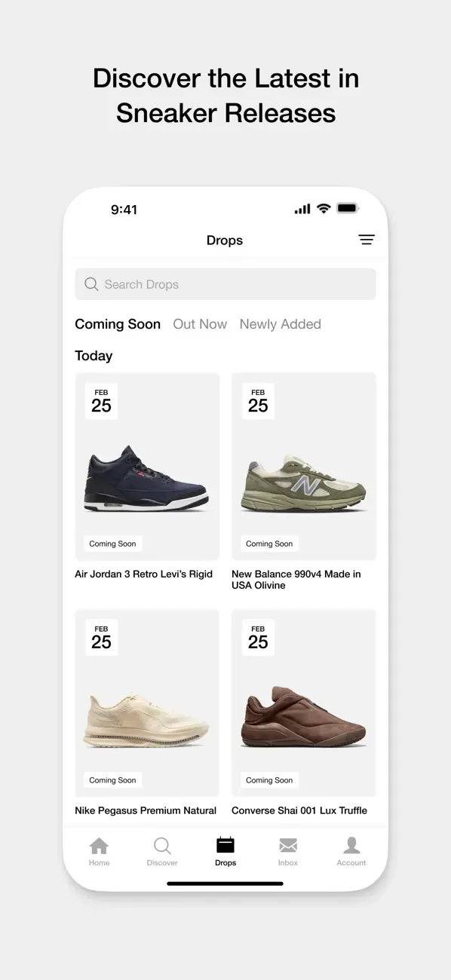The height and width of the screenshot is (980, 451).
Task: Click the 9:41 status bar time
Action: pyautogui.click(x=124, y=210)
